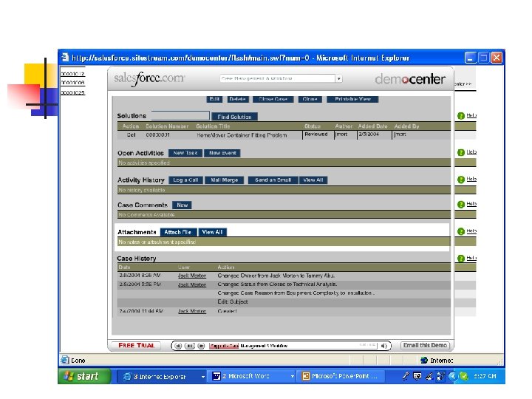Click the Case Comments green help icon

point(461,205)
